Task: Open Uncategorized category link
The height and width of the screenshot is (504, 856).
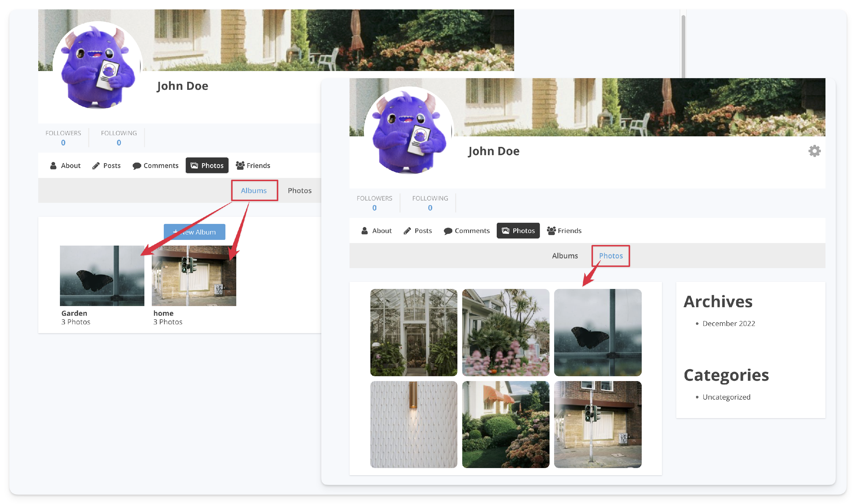Action: point(726,397)
